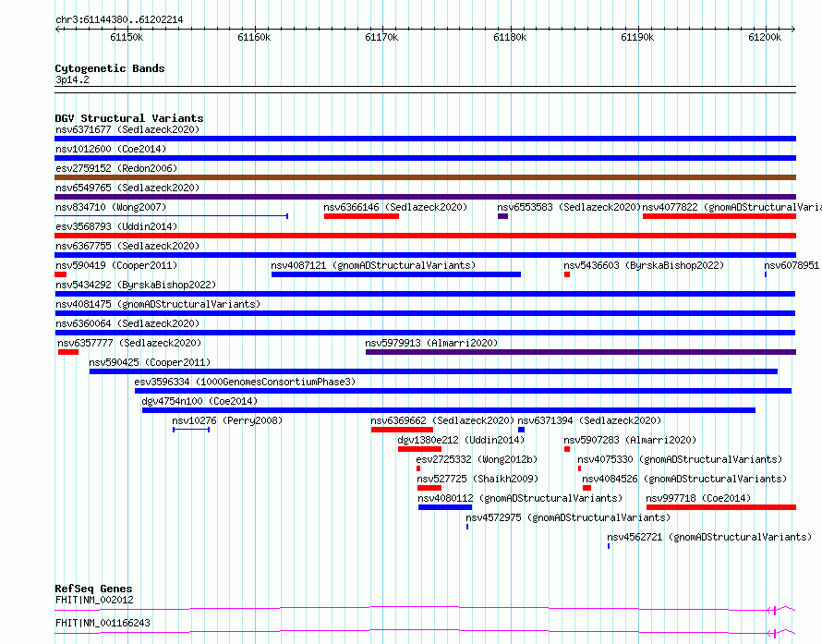This screenshot has width=822, height=644.
Task: Select the nsv6367755 (Sedlazeck2020) label
Action: click(127, 246)
